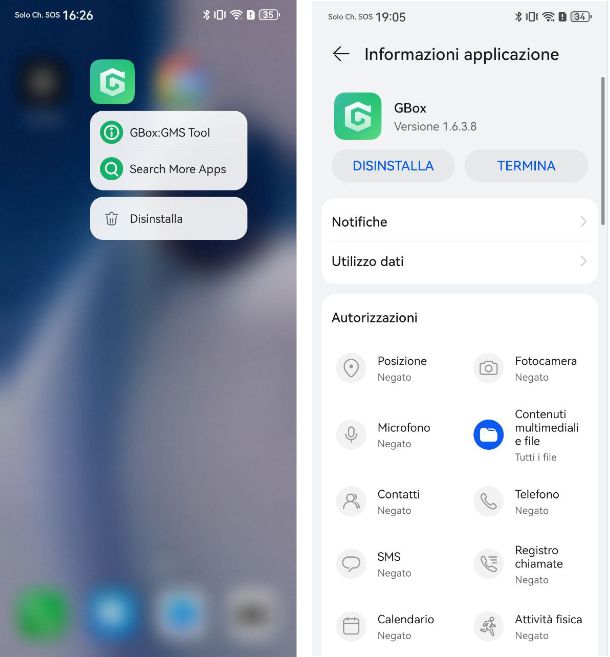Open Microfono permission label
Image resolution: width=610 pixels, height=657 pixels.
coord(404,428)
